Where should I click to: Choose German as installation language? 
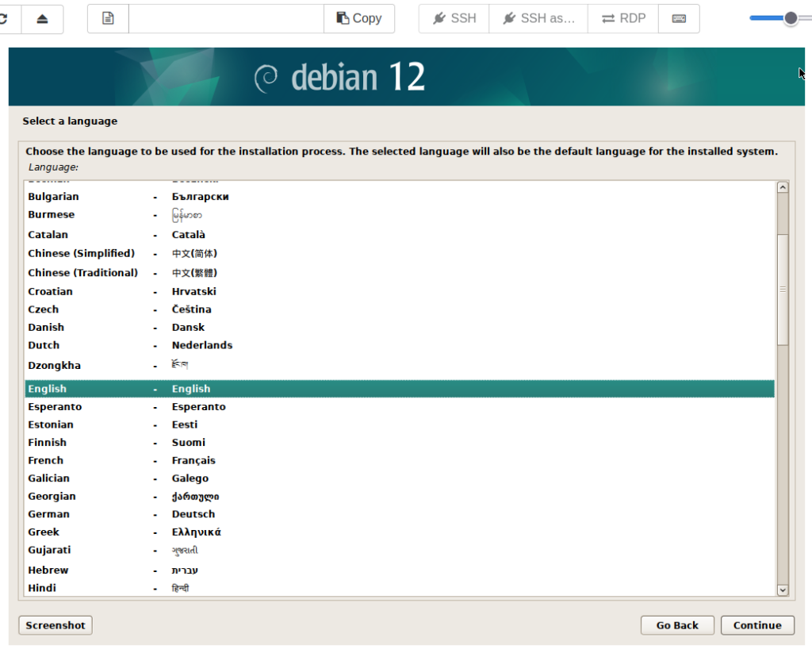(x=48, y=514)
